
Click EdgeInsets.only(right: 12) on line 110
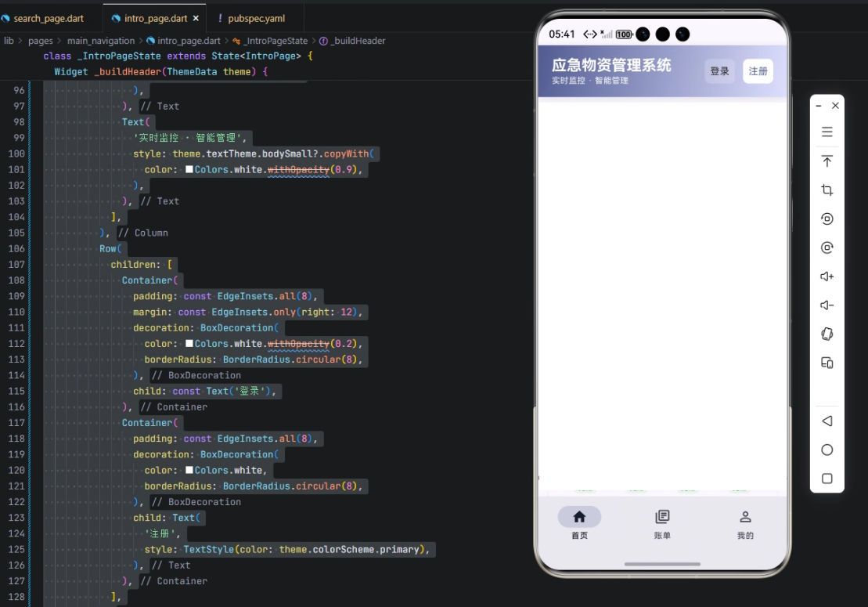284,313
